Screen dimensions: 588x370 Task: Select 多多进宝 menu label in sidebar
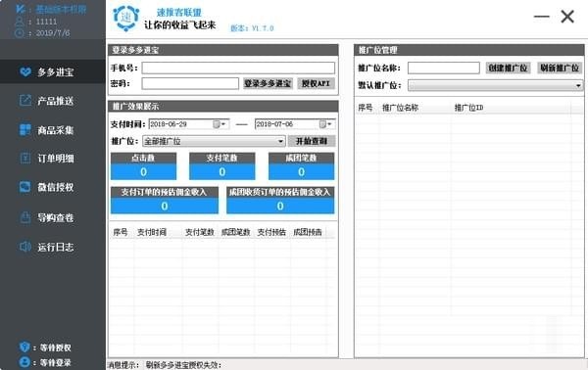tap(56, 71)
